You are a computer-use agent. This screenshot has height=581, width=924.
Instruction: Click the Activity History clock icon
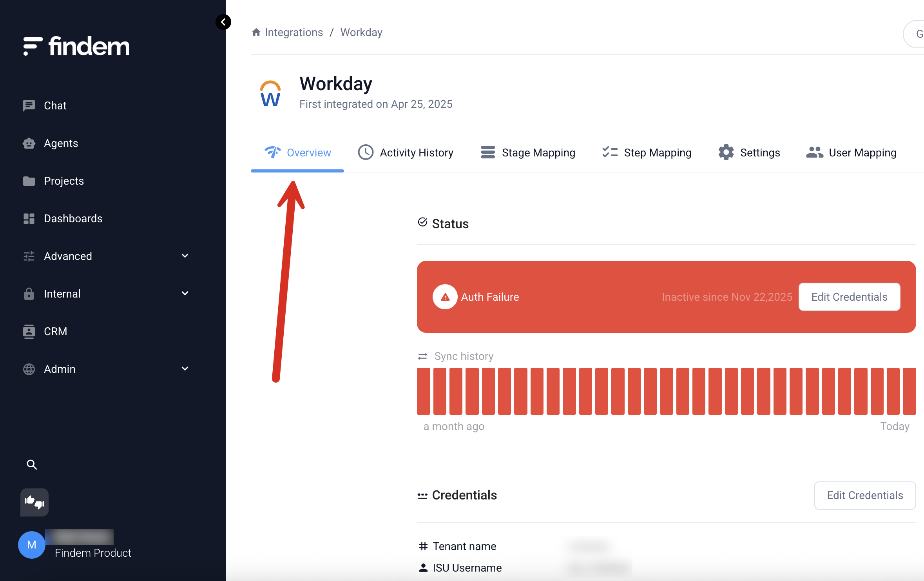tap(366, 153)
